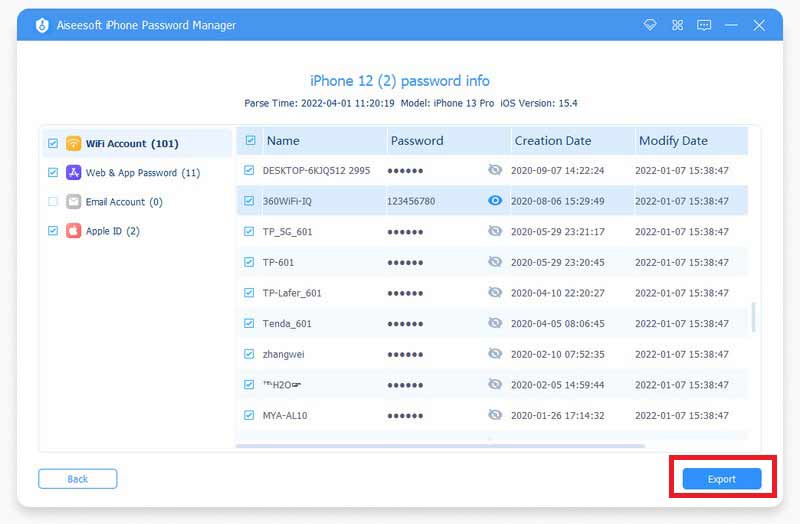Image resolution: width=800 pixels, height=524 pixels.
Task: Uncheck the Web & App Password checkbox
Action: (53, 172)
